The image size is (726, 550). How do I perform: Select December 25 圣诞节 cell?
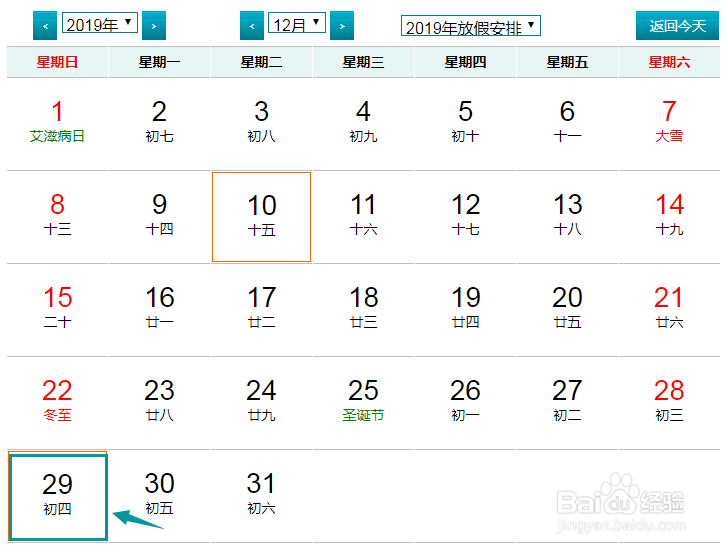pyautogui.click(x=363, y=402)
